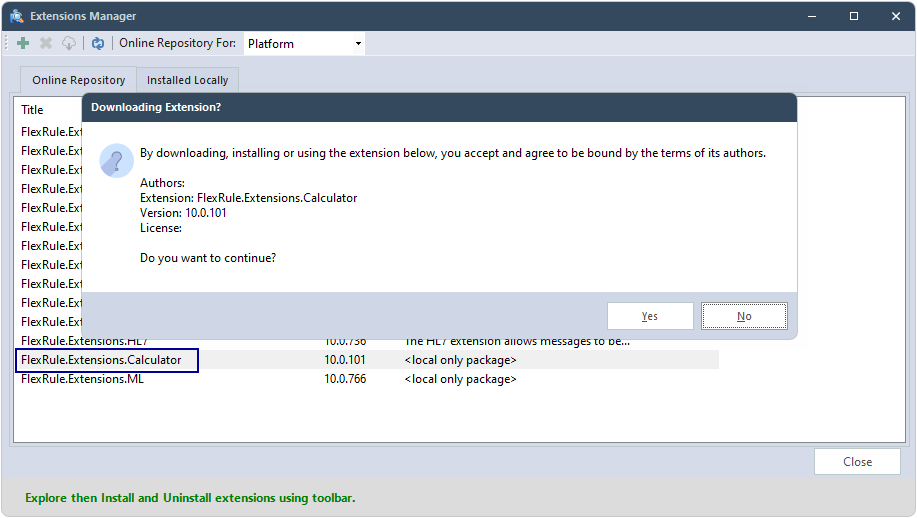This screenshot has width=917, height=518.
Task: Click the refresh repository toolbar icon
Action: tap(98, 43)
